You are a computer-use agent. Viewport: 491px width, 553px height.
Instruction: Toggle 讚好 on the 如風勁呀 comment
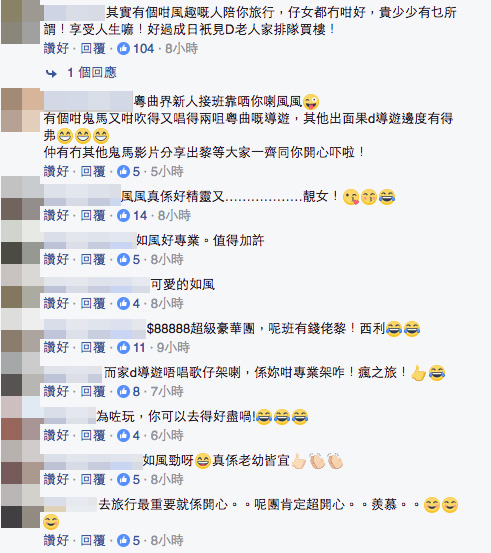click(x=56, y=479)
